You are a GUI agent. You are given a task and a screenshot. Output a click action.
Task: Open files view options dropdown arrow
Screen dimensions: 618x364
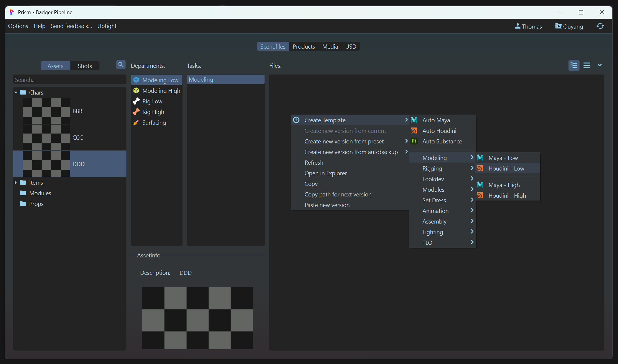coord(599,65)
